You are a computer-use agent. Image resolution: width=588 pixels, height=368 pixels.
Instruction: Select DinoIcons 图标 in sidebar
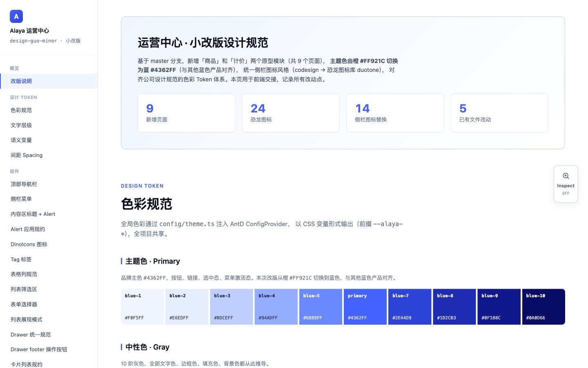49,244
